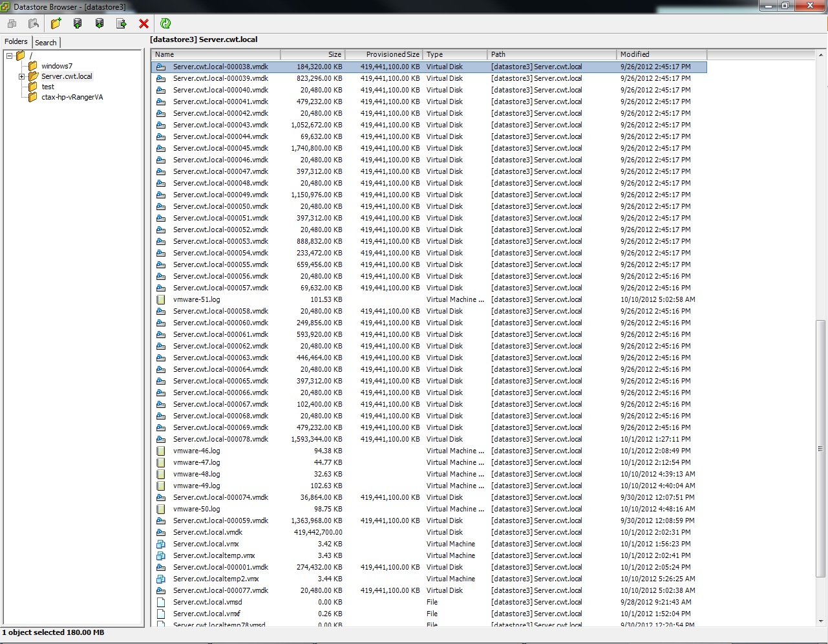The image size is (828, 644).
Task: Switch to the Search tab
Action: (x=46, y=42)
